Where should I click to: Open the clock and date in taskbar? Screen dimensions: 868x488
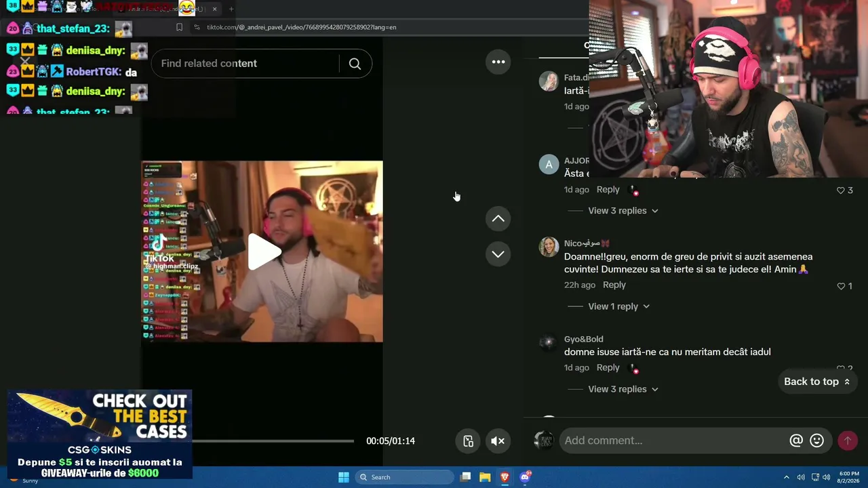pos(849,477)
